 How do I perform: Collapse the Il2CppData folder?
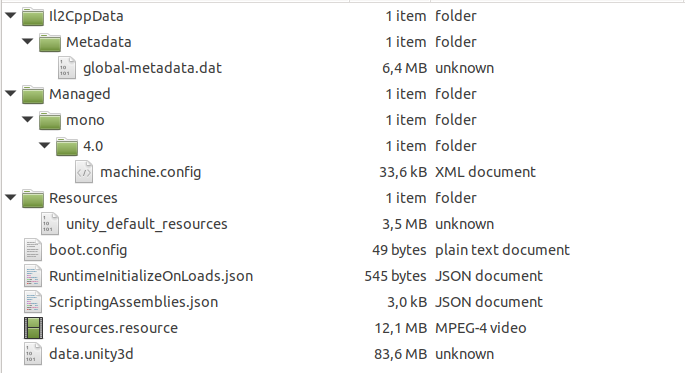point(10,16)
